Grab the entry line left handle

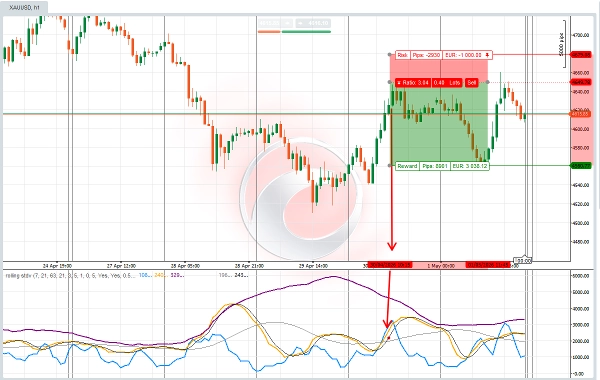[x=390, y=82]
